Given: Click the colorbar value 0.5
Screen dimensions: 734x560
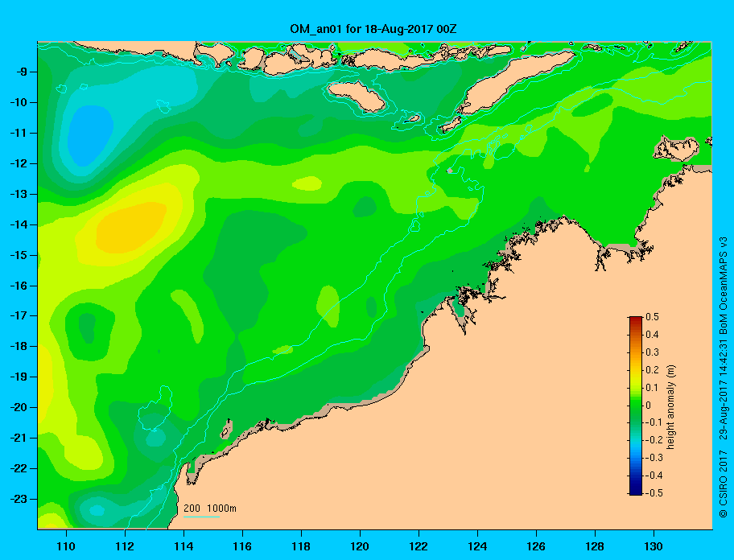Looking at the screenshot, I should [653, 317].
